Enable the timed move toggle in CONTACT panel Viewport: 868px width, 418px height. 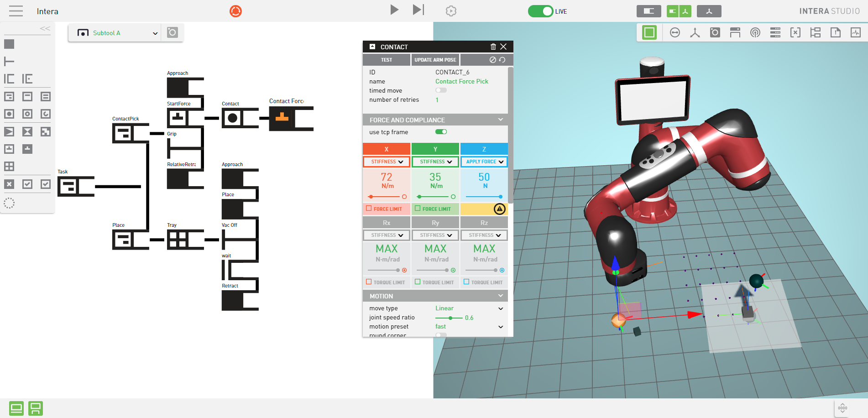pos(441,90)
